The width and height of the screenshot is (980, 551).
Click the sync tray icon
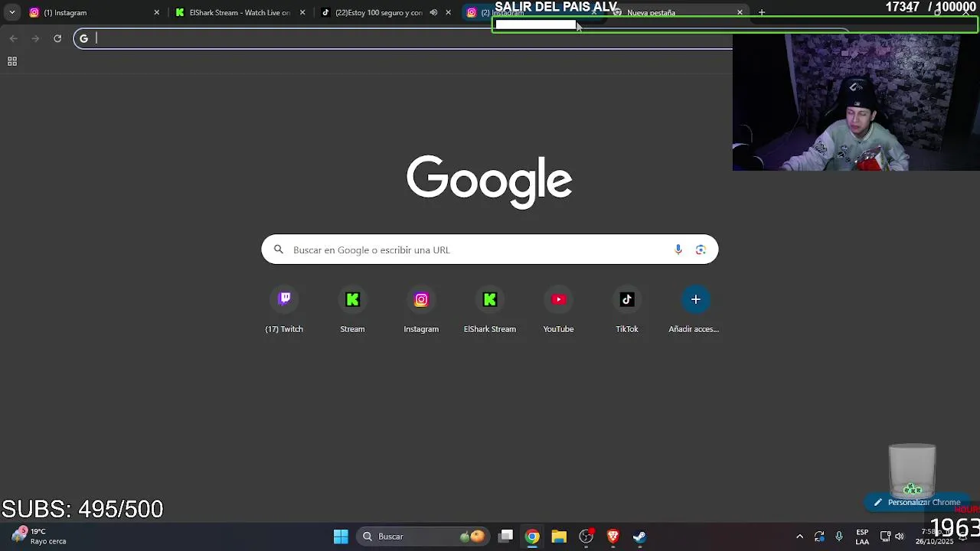[x=819, y=536]
